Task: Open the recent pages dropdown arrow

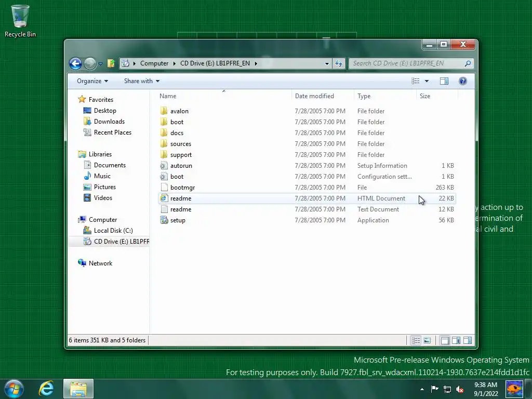Action: [x=100, y=64]
